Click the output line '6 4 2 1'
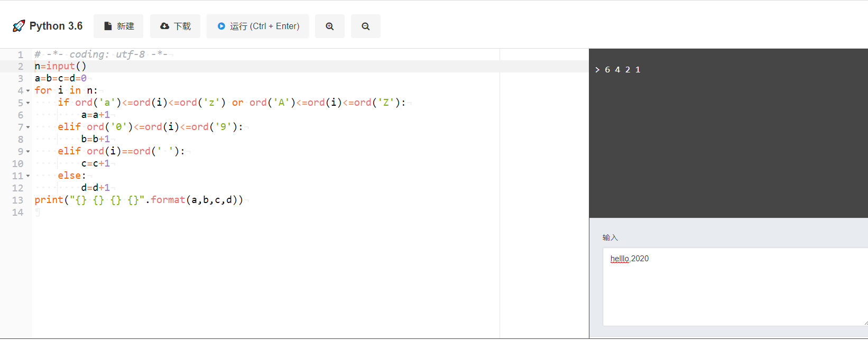The width and height of the screenshot is (868, 340). [623, 70]
